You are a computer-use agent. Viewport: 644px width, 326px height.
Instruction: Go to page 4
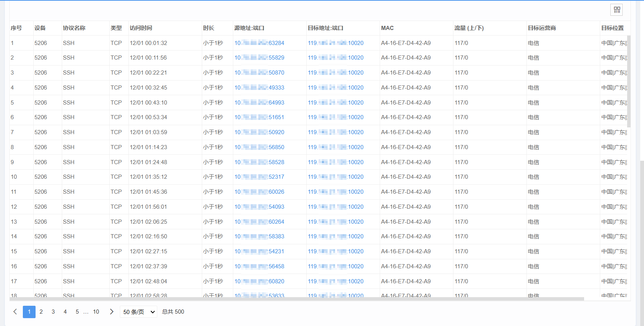pos(65,312)
